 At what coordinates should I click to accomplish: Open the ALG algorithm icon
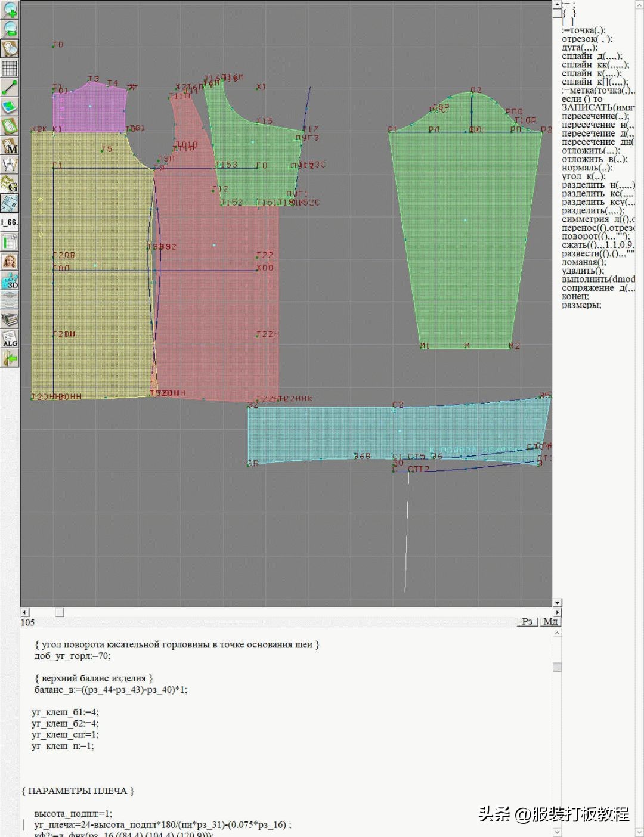click(x=10, y=339)
